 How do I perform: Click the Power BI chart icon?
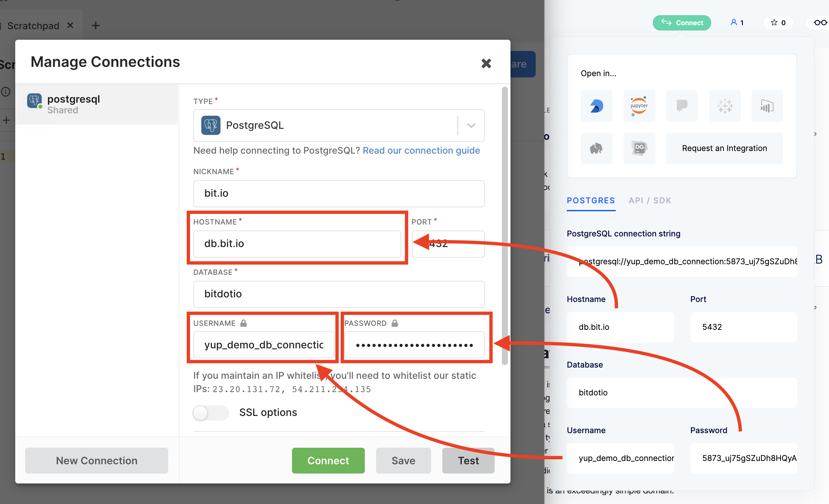tap(767, 106)
